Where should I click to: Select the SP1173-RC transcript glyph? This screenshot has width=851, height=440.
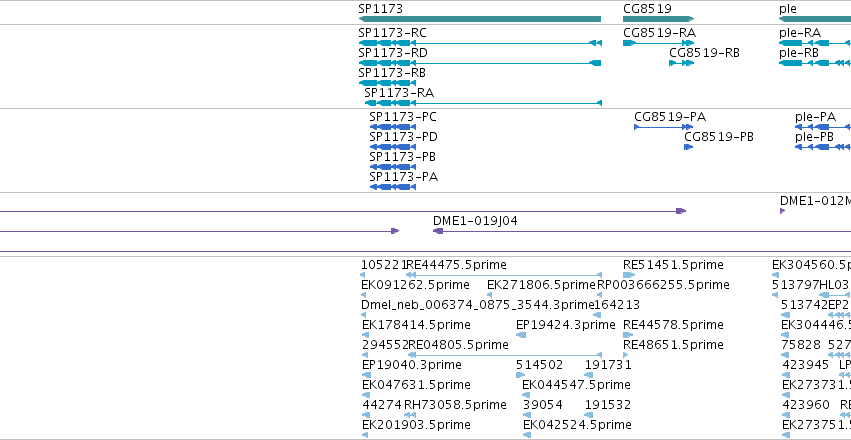pyautogui.click(x=480, y=43)
